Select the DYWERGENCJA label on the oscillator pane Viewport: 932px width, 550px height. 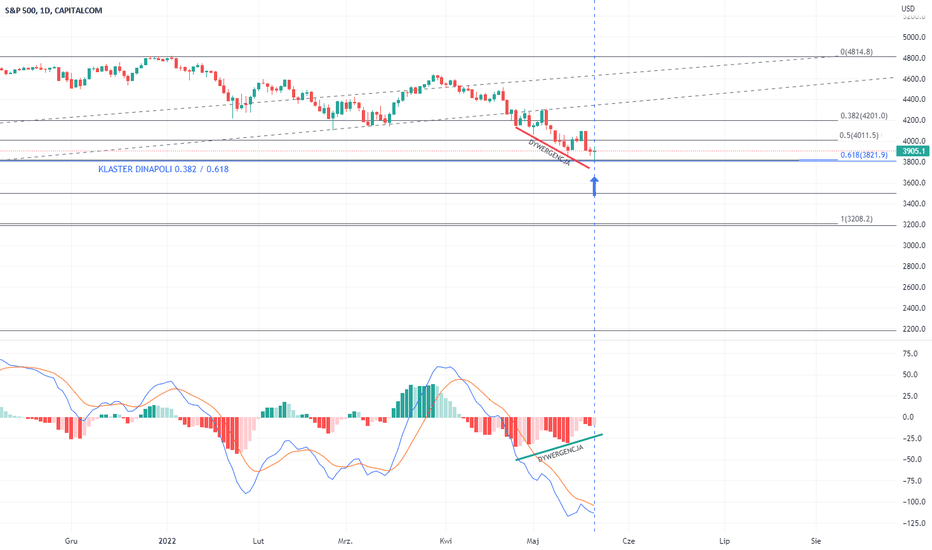pos(561,454)
